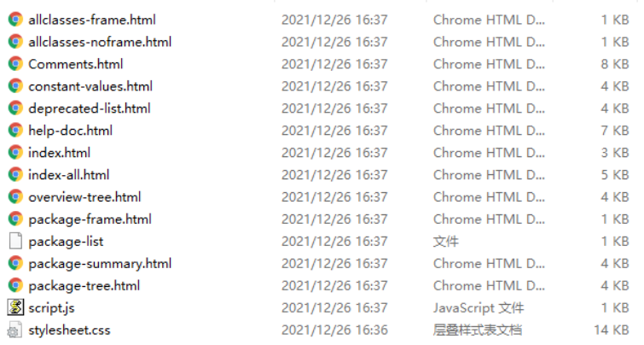Click the index-all.html file name
The image size is (644, 345).
(x=68, y=175)
